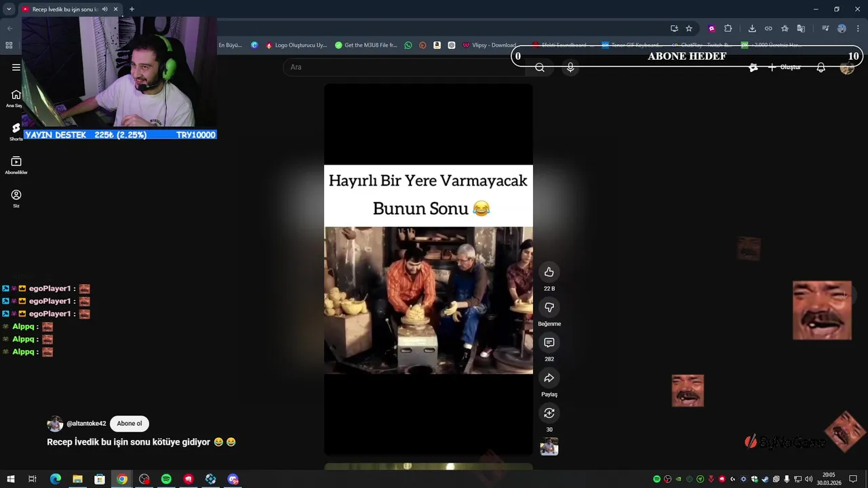Open Task View on taskbar
The width and height of the screenshot is (868, 488).
click(32, 479)
